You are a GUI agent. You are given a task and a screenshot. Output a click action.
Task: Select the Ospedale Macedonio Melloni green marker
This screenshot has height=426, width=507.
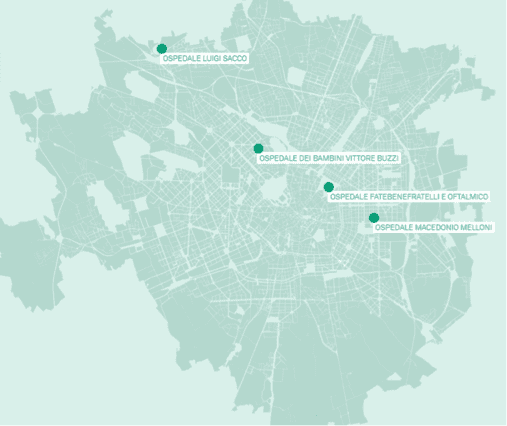coord(374,218)
